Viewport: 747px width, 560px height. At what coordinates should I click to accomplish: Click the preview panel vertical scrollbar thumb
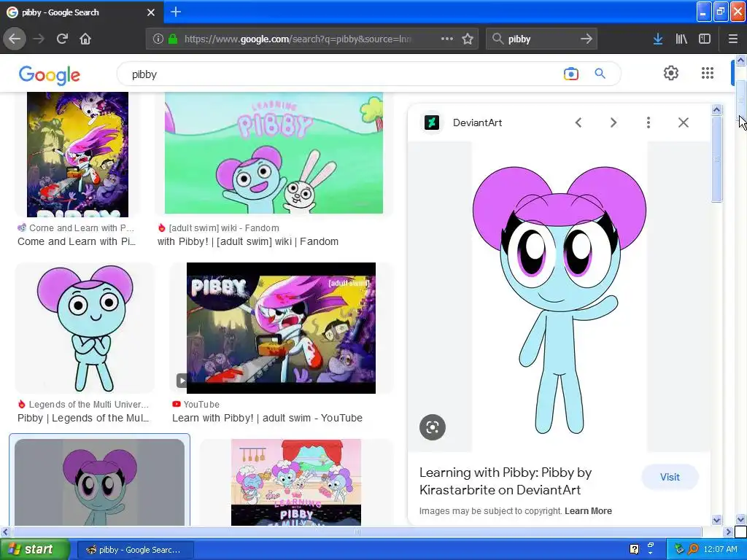click(x=716, y=159)
